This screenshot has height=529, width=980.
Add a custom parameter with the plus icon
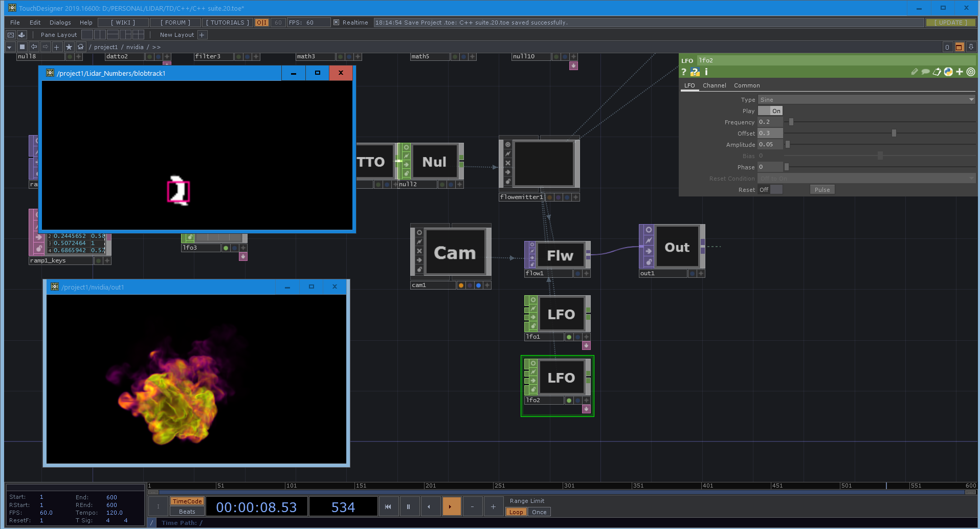[960, 72]
